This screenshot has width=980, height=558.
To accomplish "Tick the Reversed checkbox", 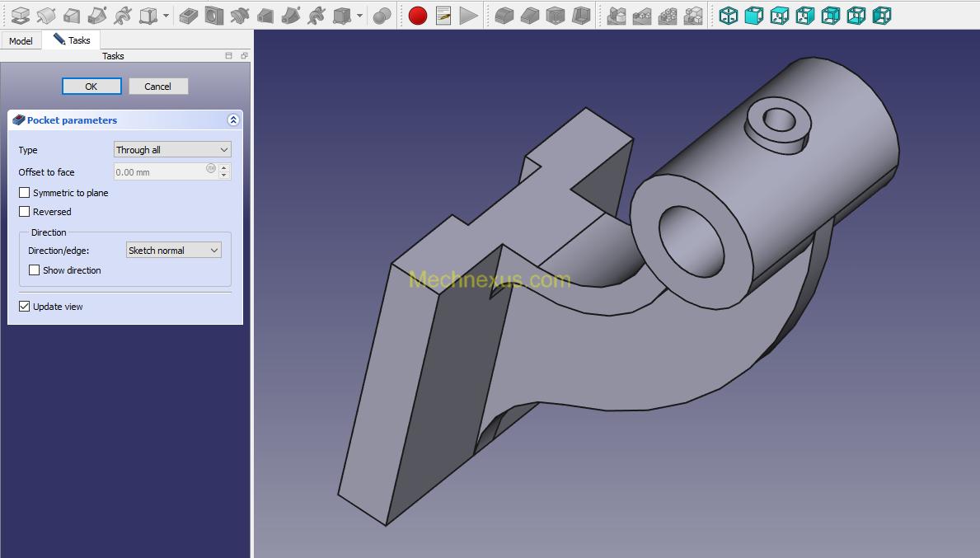I will point(25,212).
